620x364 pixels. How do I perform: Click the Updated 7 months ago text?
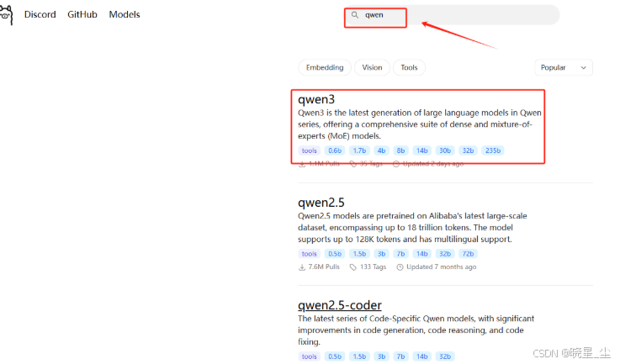442,267
